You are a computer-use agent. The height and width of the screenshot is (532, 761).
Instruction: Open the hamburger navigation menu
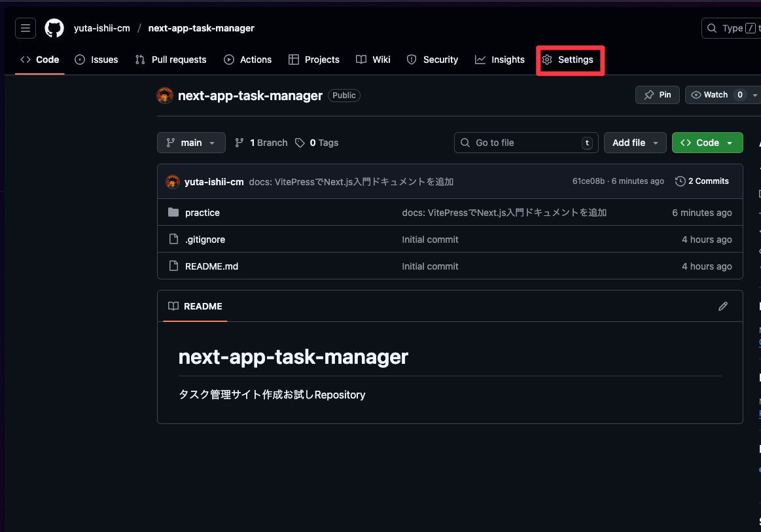(x=26, y=28)
